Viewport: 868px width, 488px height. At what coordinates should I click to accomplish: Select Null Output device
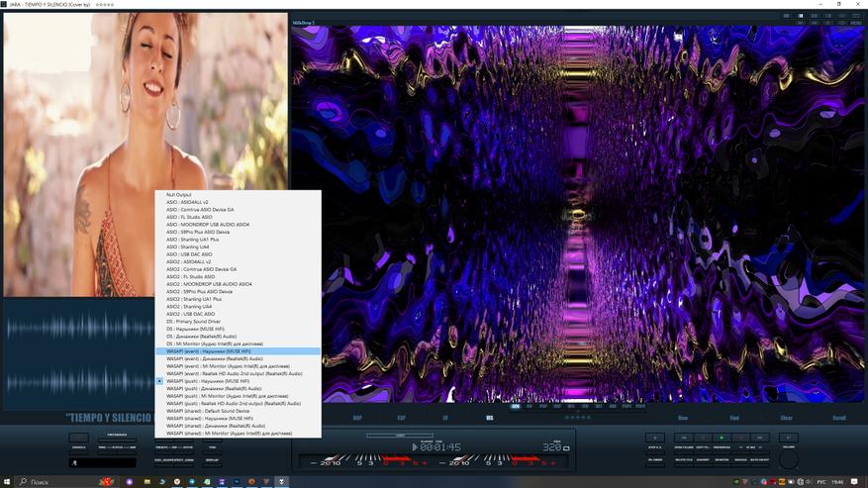pos(179,195)
